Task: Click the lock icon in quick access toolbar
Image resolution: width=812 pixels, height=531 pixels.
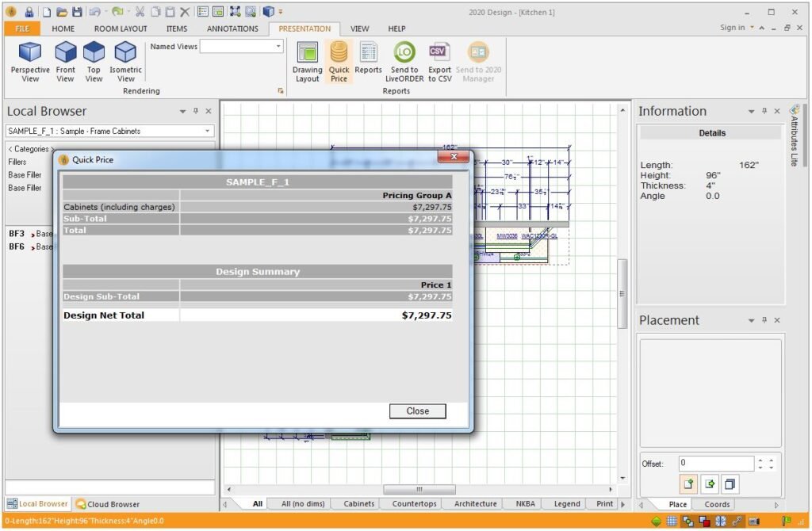Action: 29,11
